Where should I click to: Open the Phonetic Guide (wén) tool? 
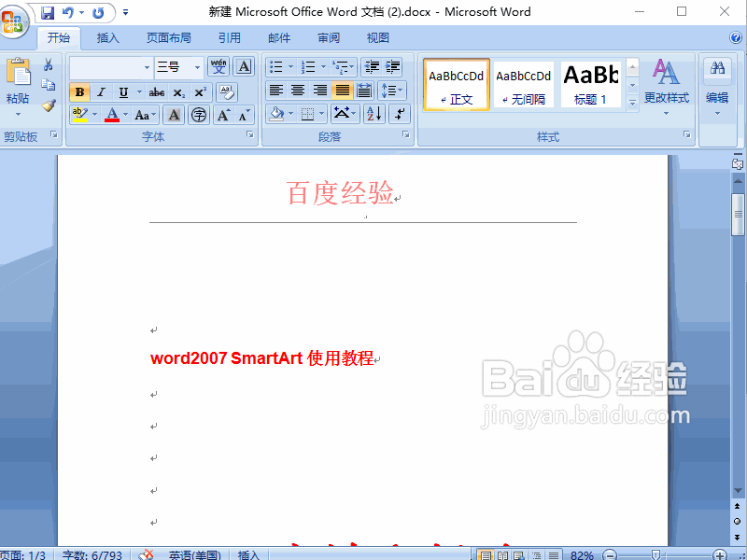[x=218, y=66]
